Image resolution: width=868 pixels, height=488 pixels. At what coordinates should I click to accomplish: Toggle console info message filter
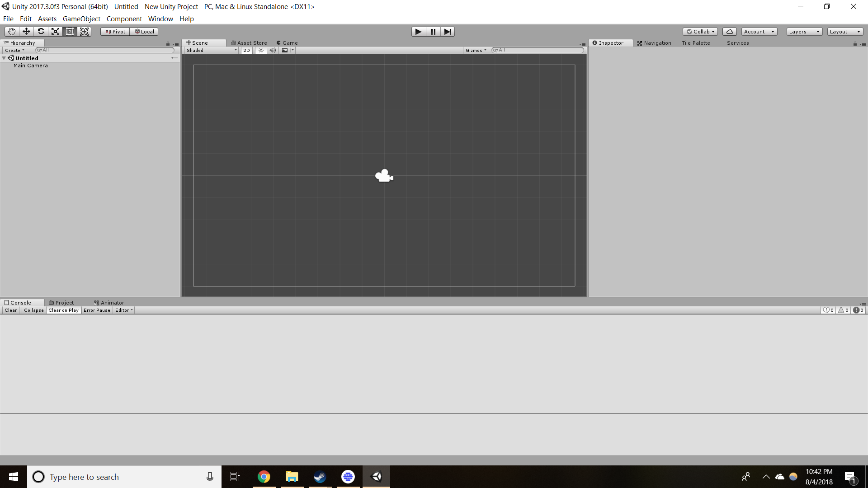tap(828, 310)
